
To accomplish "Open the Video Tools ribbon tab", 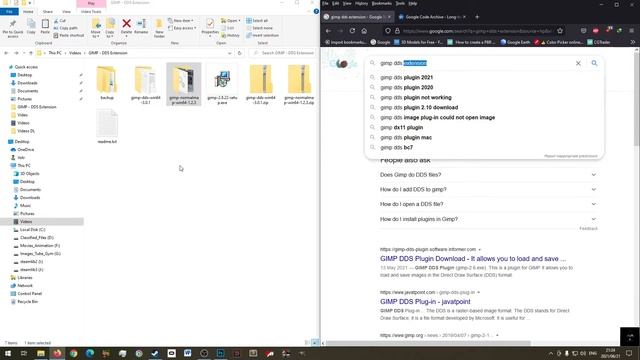I will pyautogui.click(x=91, y=11).
